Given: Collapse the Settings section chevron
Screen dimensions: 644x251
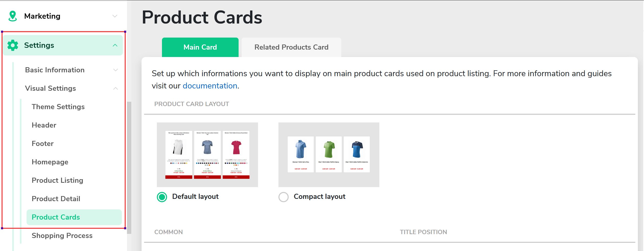Looking at the screenshot, I should pos(115,45).
